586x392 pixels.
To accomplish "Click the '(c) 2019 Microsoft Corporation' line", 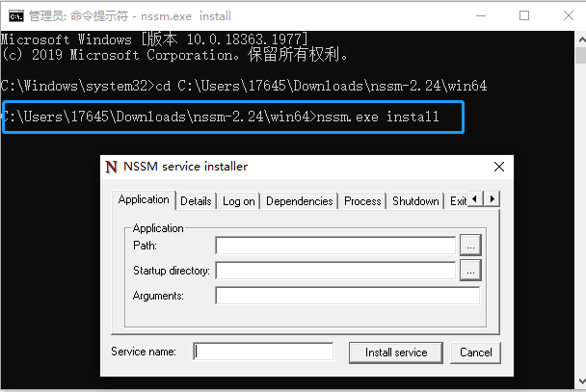I will point(174,55).
